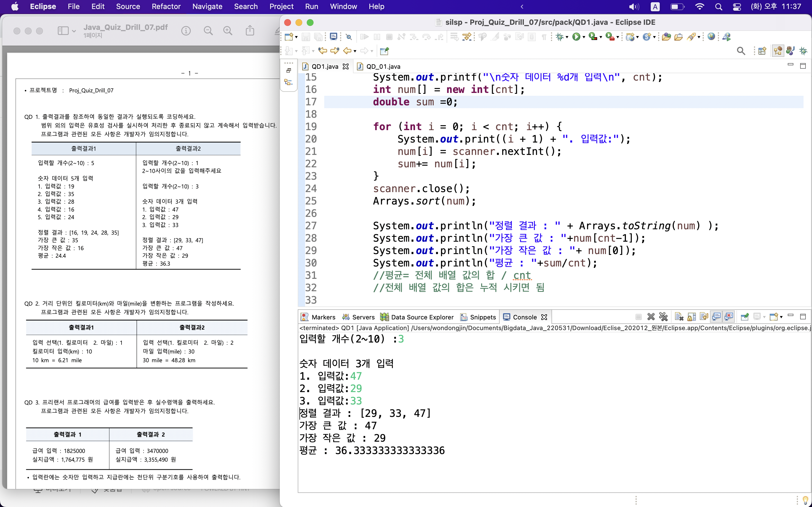Image resolution: width=812 pixels, height=507 pixels.
Task: Switch to QD_01.java editor tab
Action: (x=383, y=66)
